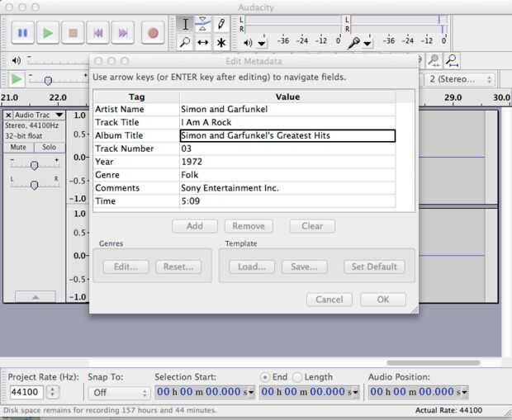Click the Project Rate stepper arrows
This screenshot has width=512, height=420.
pos(53,392)
